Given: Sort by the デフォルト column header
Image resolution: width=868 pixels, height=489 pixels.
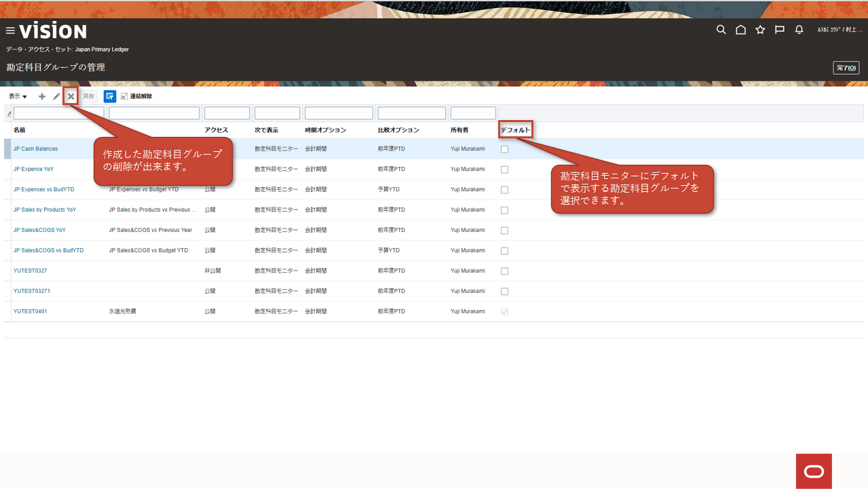Looking at the screenshot, I should tap(516, 130).
